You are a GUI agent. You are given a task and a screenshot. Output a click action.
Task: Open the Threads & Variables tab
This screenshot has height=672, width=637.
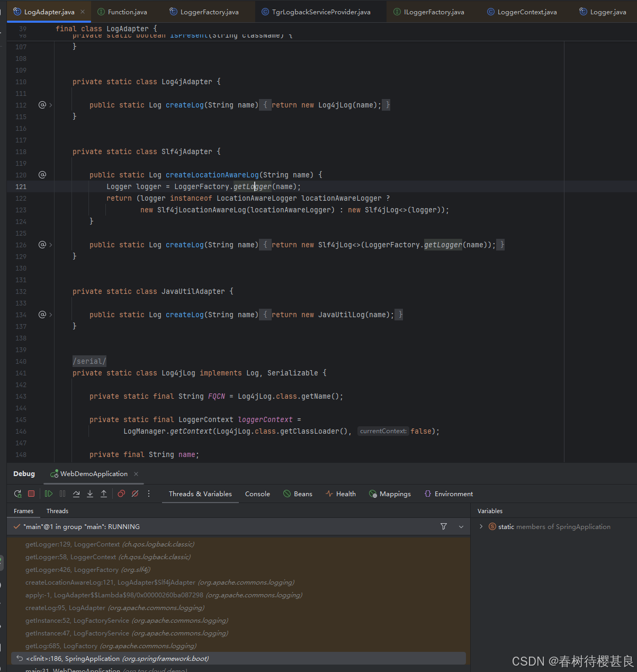coord(200,494)
